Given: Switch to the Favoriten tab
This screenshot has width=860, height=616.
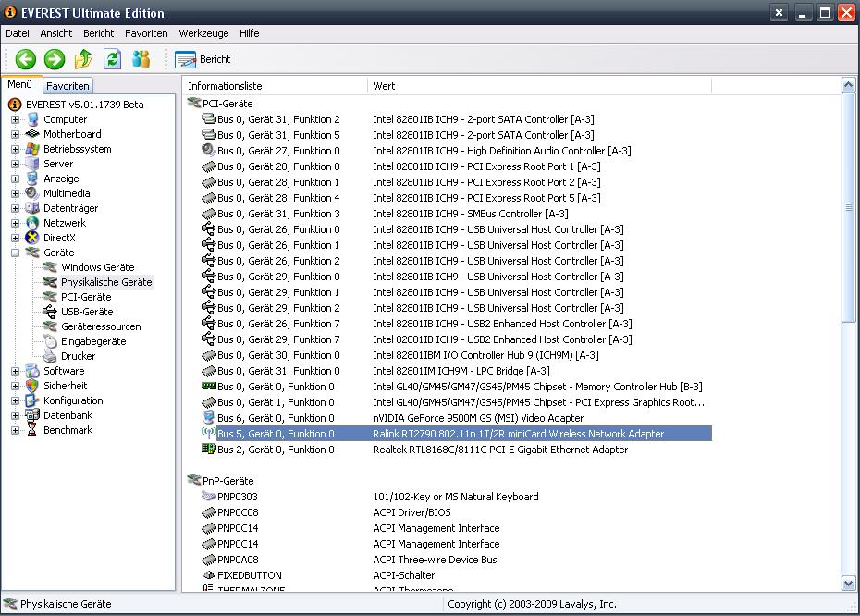Looking at the screenshot, I should [68, 86].
